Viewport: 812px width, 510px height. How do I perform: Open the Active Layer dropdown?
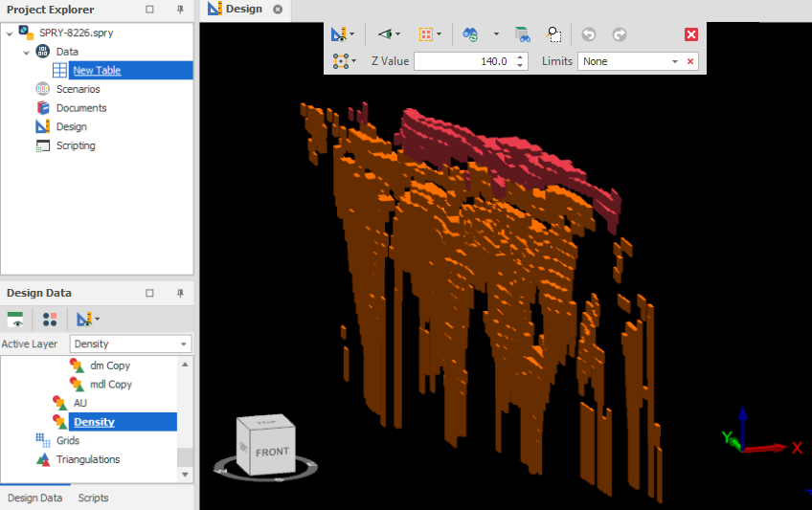click(184, 344)
